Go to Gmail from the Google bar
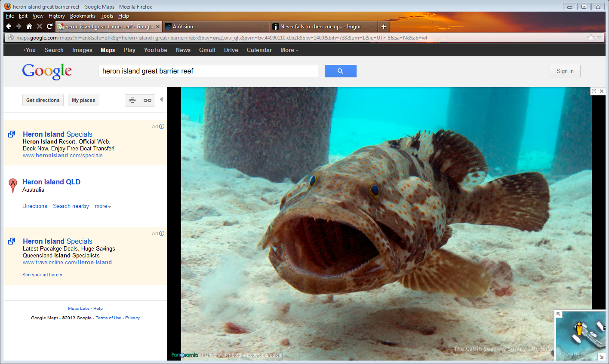The width and height of the screenshot is (609, 364). pos(207,50)
